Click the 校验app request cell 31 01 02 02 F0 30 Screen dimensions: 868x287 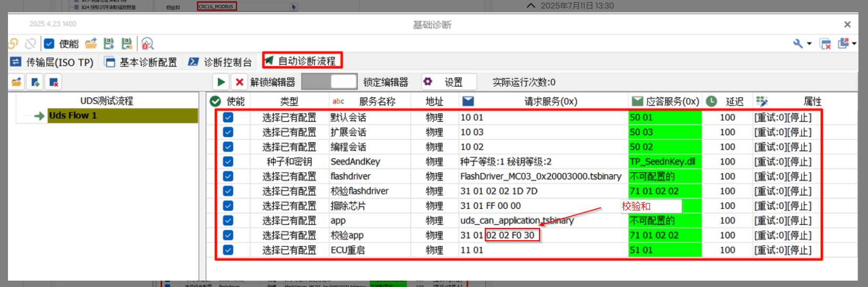[512, 235]
